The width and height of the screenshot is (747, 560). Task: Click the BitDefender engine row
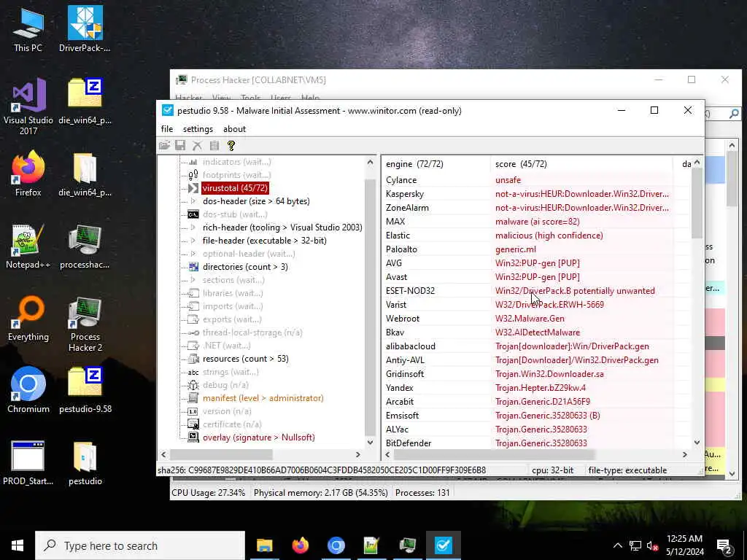pos(538,443)
